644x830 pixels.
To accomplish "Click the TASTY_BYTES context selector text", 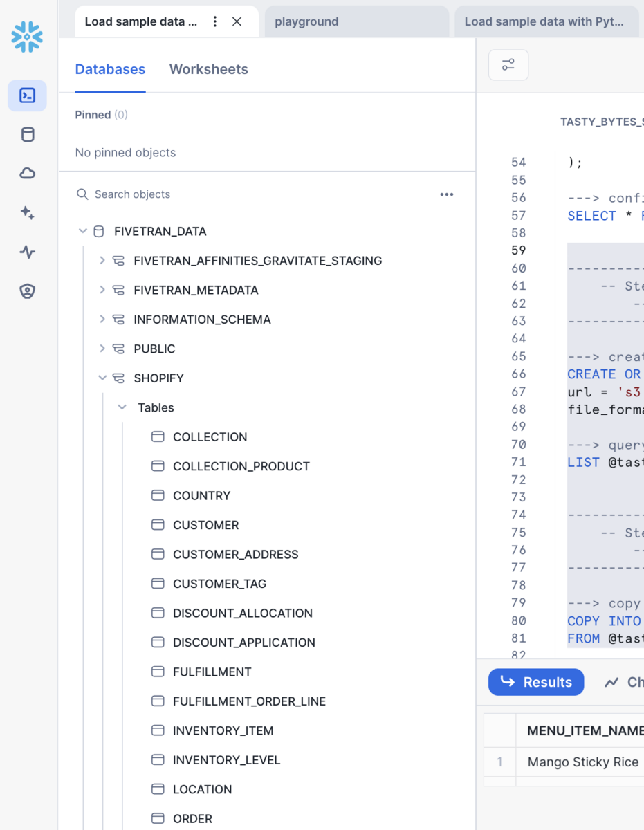I will (601, 122).
